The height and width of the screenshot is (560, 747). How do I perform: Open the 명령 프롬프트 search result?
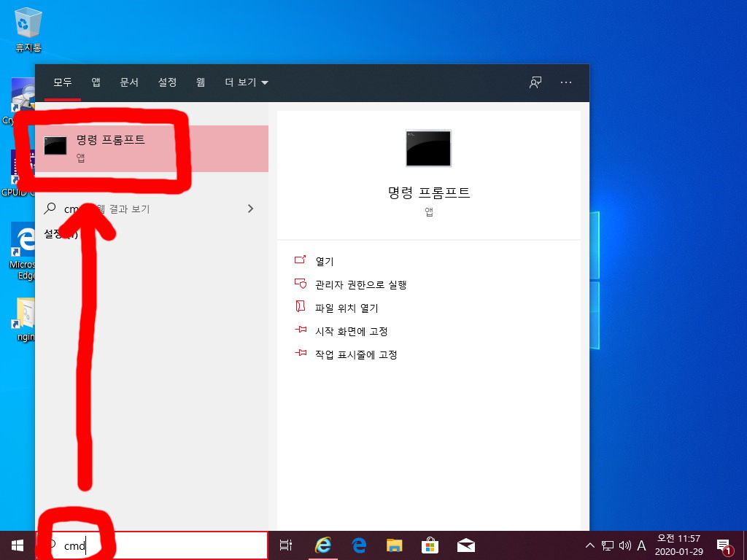click(x=152, y=148)
